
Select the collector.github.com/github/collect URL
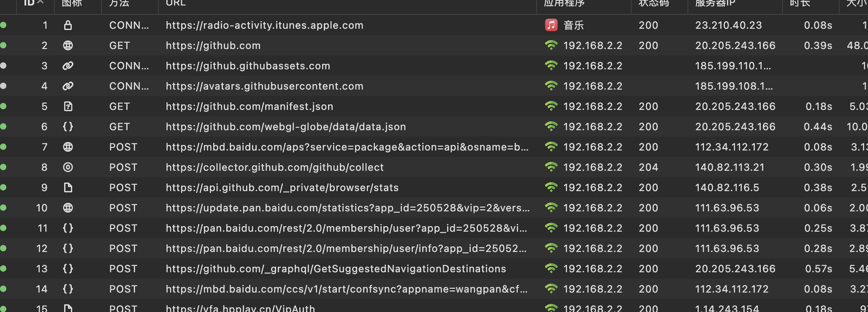point(275,167)
